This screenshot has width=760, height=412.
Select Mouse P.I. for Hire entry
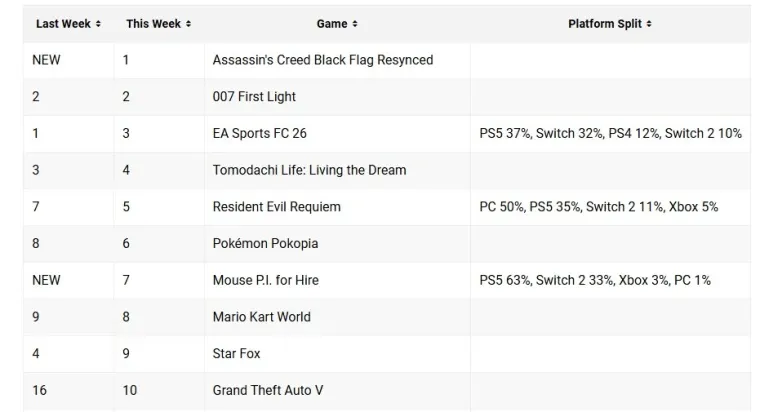pyautogui.click(x=266, y=280)
